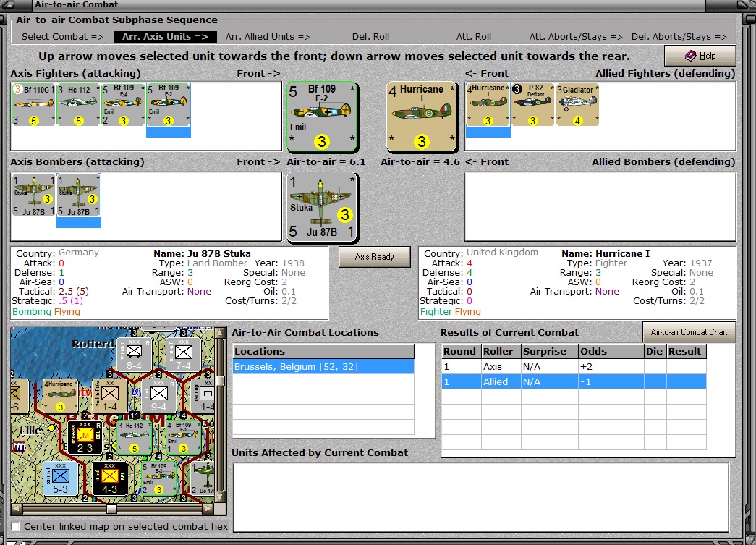Click the map's horizontal scrollbar thumb
The image size is (756, 545).
(111, 509)
